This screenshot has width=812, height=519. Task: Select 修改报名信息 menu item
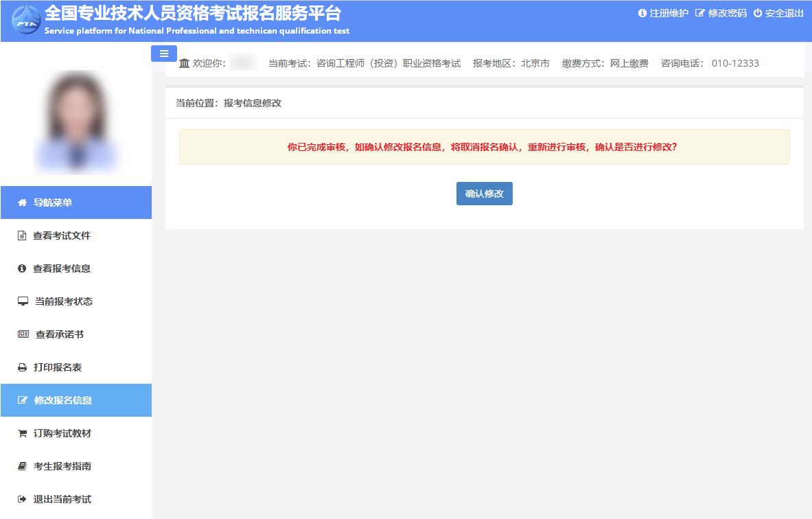[63, 400]
